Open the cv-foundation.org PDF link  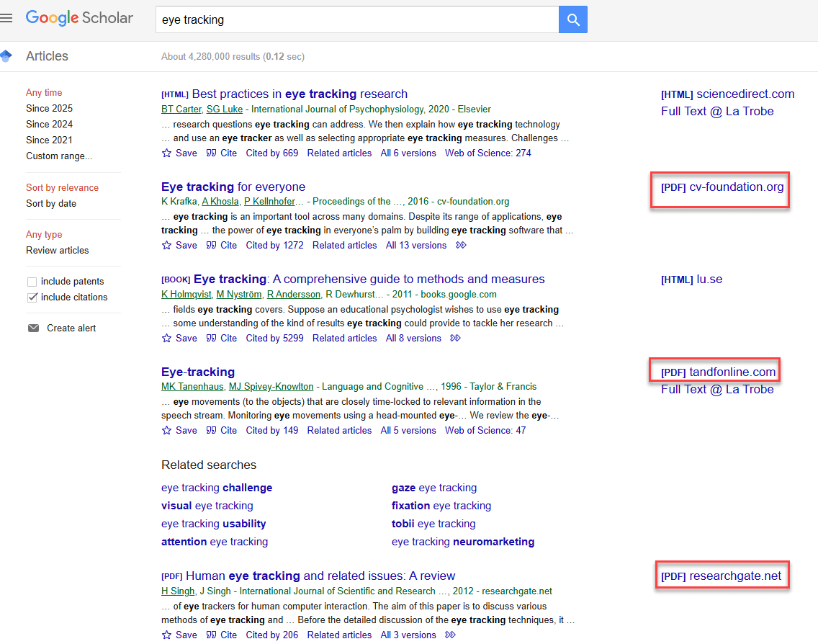(722, 187)
